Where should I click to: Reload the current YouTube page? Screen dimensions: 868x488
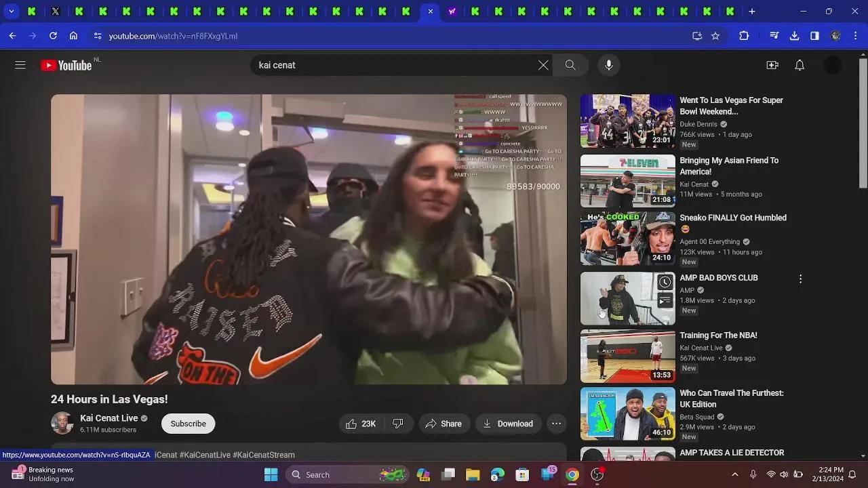tap(53, 36)
